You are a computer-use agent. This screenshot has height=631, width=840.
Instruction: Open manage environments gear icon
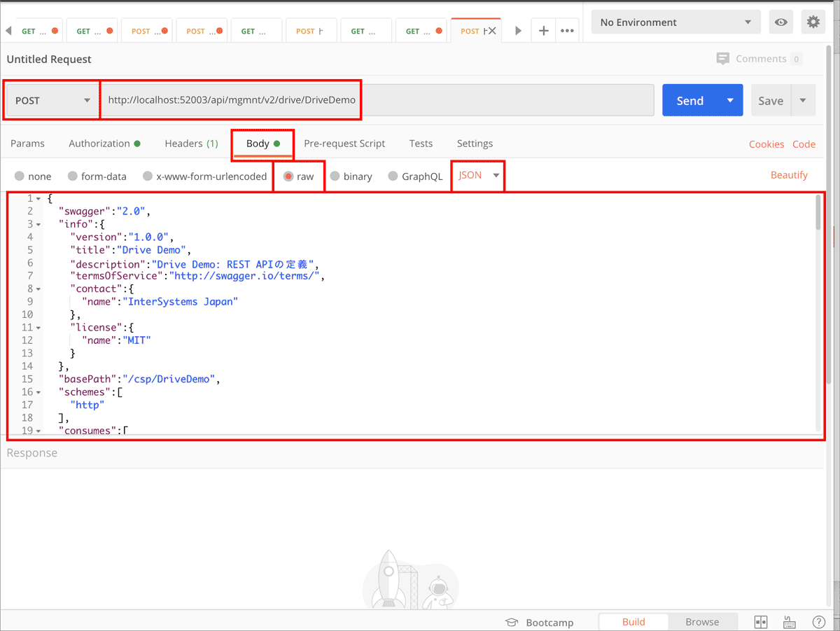click(813, 22)
